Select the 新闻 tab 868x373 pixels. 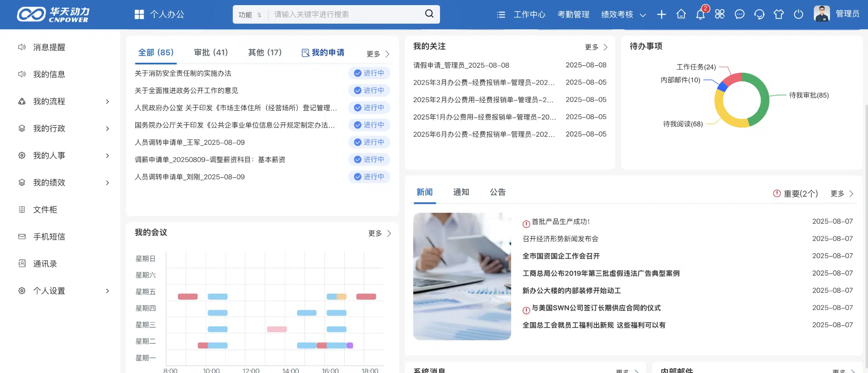point(425,192)
